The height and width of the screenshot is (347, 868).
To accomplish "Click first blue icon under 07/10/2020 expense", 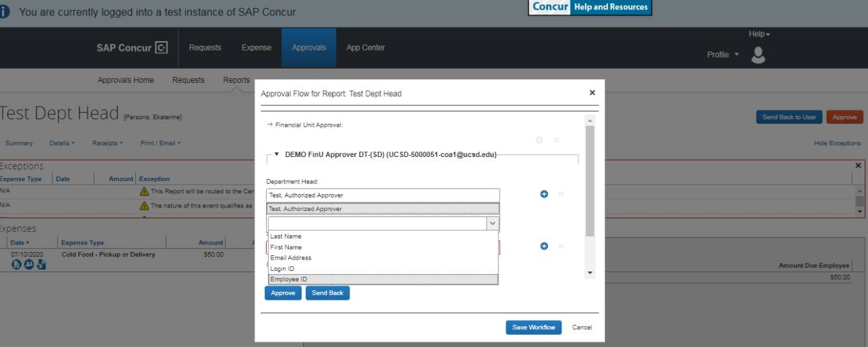I will coord(18,264).
